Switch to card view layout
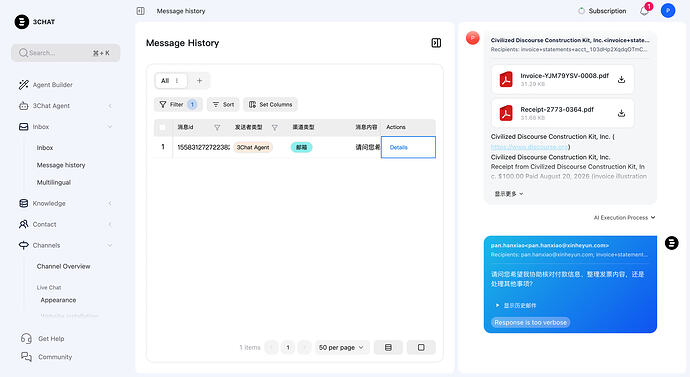Image resolution: width=690 pixels, height=377 pixels. point(421,348)
